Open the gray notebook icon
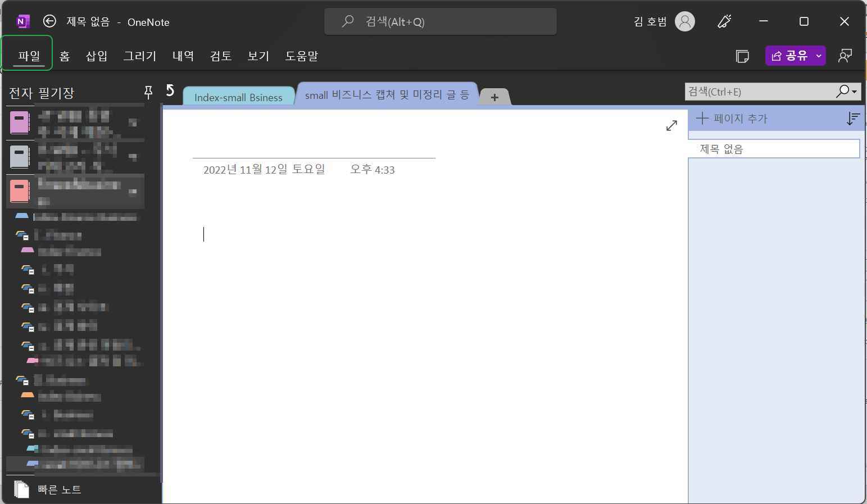The image size is (867, 504). click(x=20, y=157)
